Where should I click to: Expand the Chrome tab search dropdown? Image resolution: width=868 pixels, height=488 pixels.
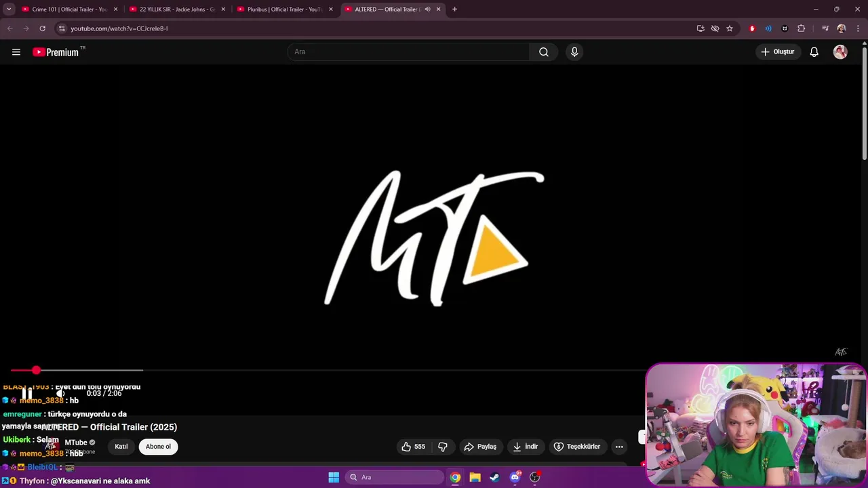coord(9,9)
